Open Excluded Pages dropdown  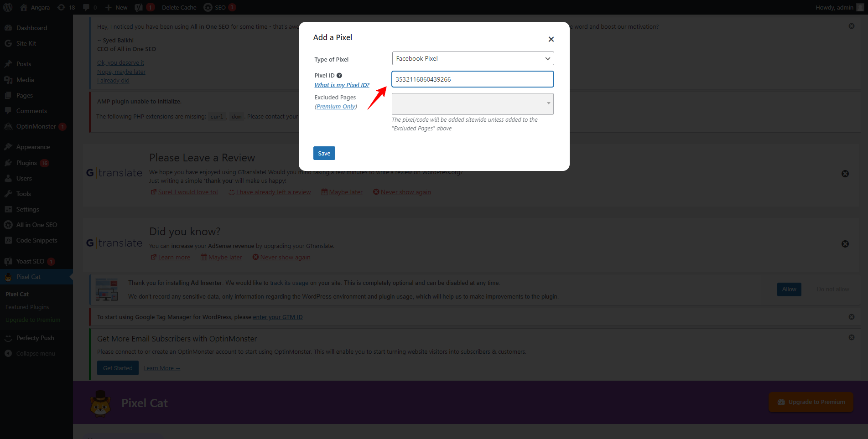click(473, 104)
